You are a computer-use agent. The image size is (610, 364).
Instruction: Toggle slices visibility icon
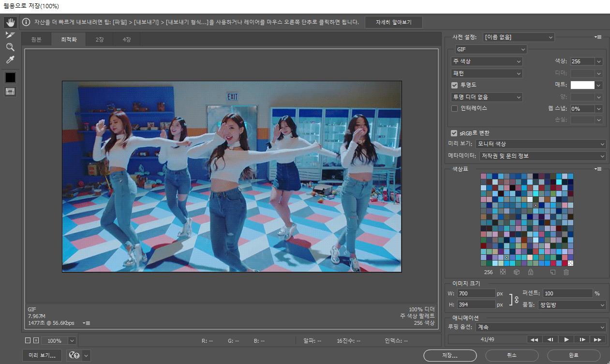pos(10,91)
